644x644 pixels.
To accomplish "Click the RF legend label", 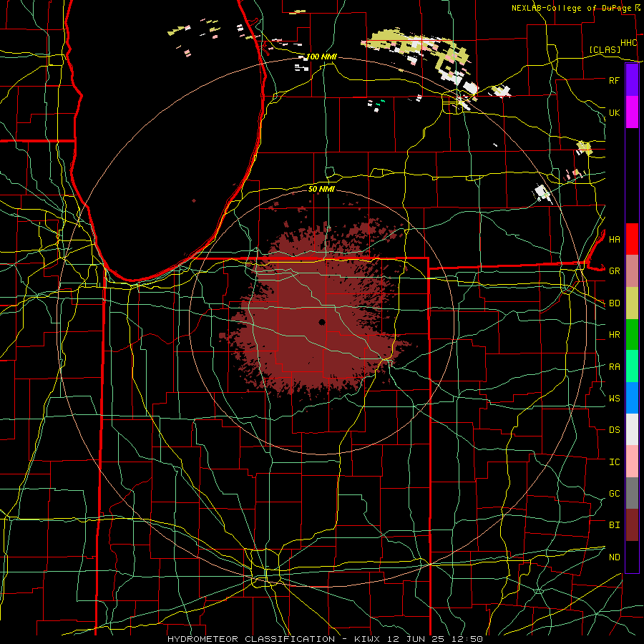I will pyautogui.click(x=614, y=80).
